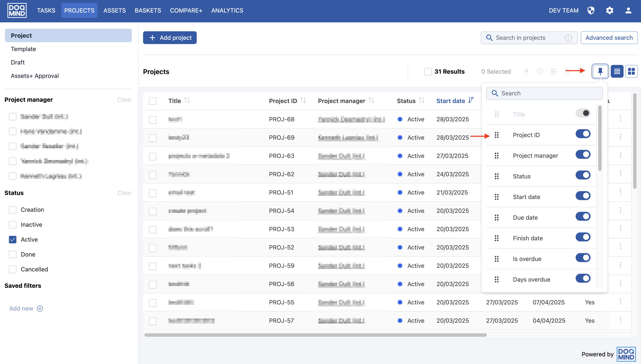Switch to grid view icon
This screenshot has height=364, width=641.
(631, 72)
